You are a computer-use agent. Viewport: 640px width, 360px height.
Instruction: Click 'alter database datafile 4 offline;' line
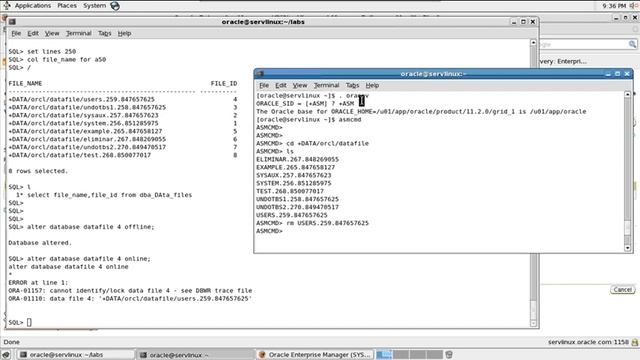coord(91,227)
